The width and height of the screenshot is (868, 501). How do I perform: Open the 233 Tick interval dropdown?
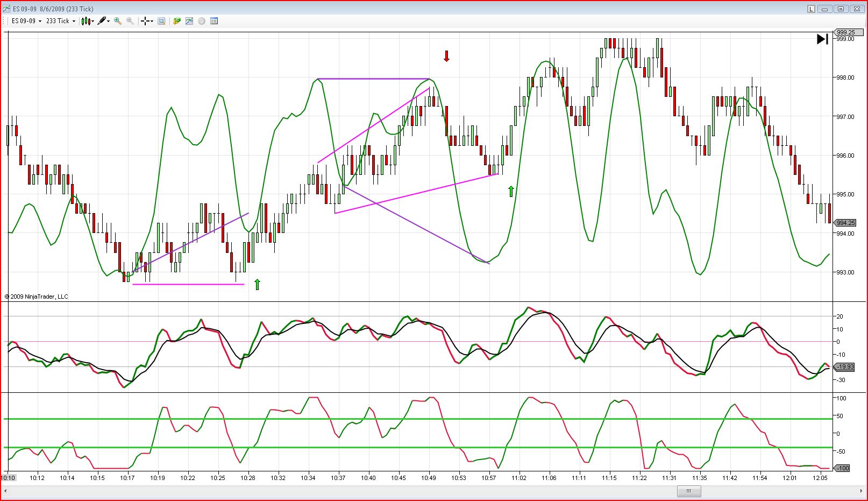click(x=61, y=21)
